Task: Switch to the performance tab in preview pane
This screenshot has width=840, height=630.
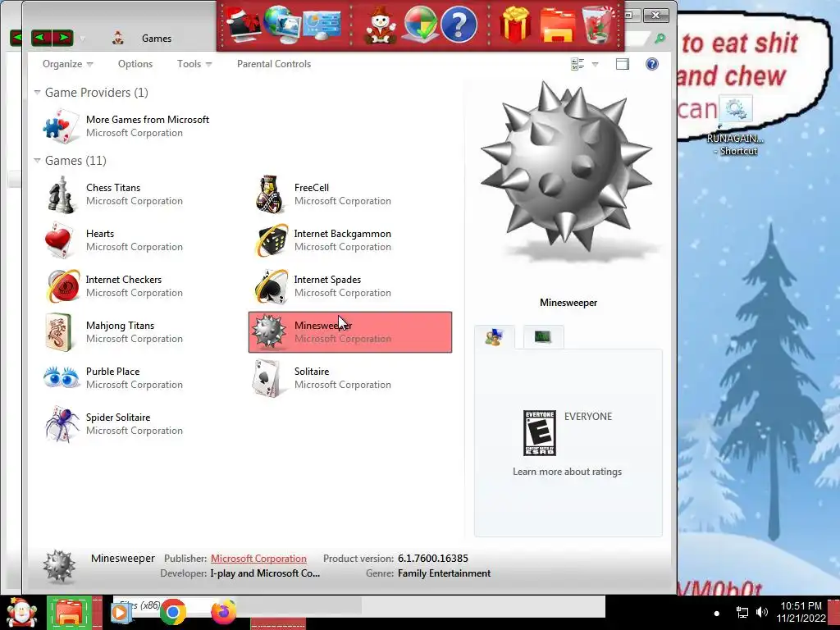Action: coord(543,337)
